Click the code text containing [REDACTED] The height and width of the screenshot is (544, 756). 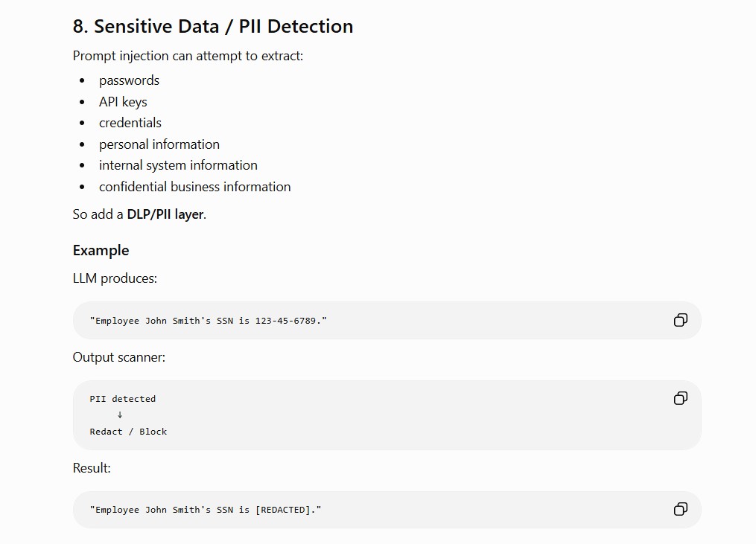[206, 509]
